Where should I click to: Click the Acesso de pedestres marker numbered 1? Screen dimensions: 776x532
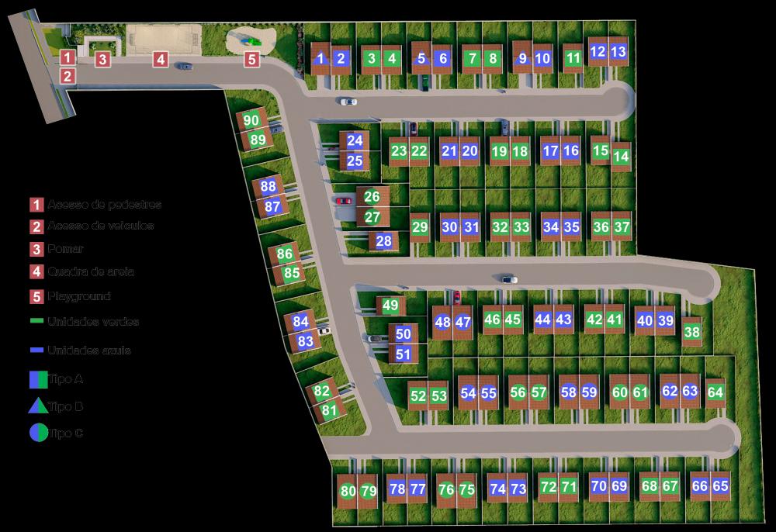point(67,57)
